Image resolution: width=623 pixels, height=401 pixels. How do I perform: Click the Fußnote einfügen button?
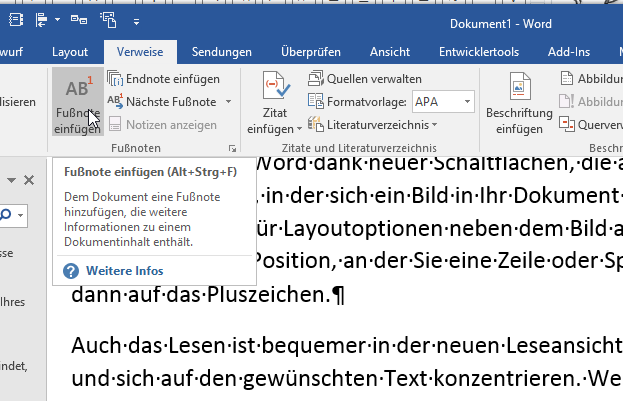(x=77, y=102)
